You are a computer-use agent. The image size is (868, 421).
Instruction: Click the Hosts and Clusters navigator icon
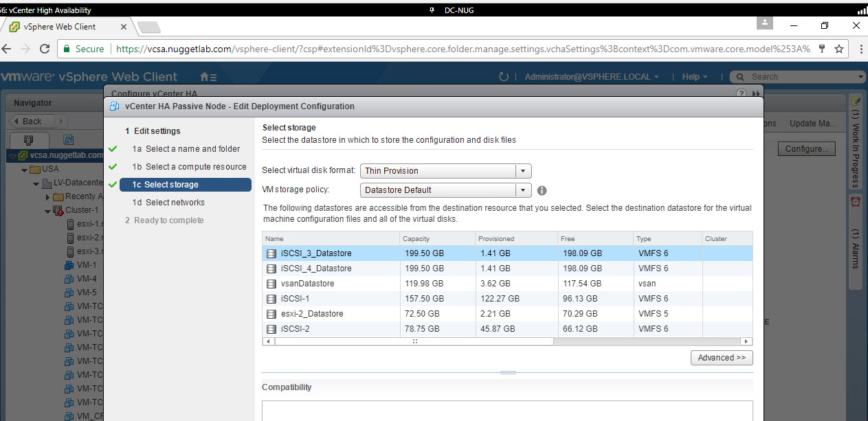point(28,139)
